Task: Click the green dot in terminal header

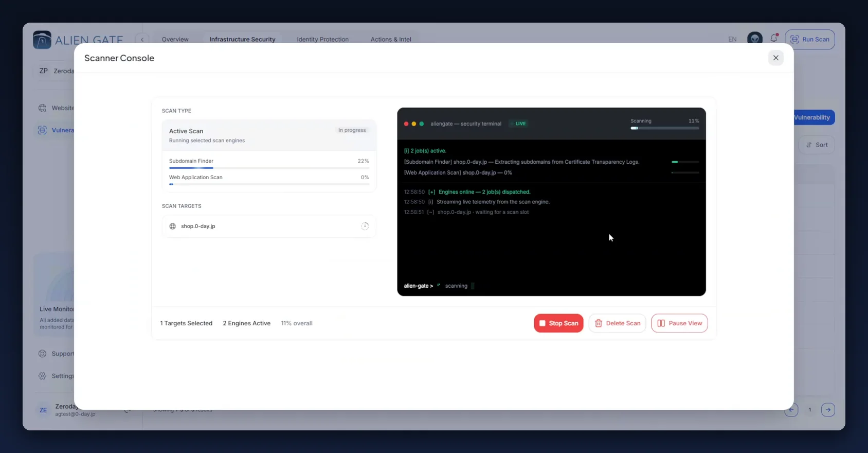Action: tap(422, 124)
